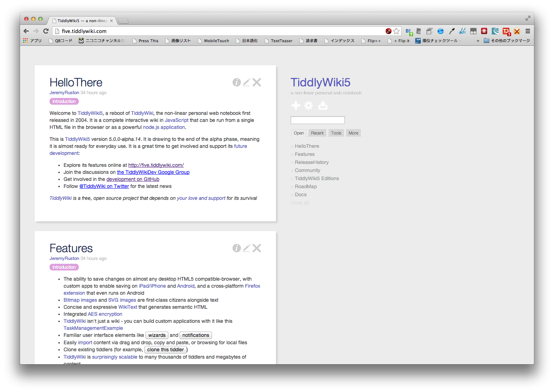554x392 pixels.
Task: Open the Hatena Bookmark B! extension
Action: 409,32
